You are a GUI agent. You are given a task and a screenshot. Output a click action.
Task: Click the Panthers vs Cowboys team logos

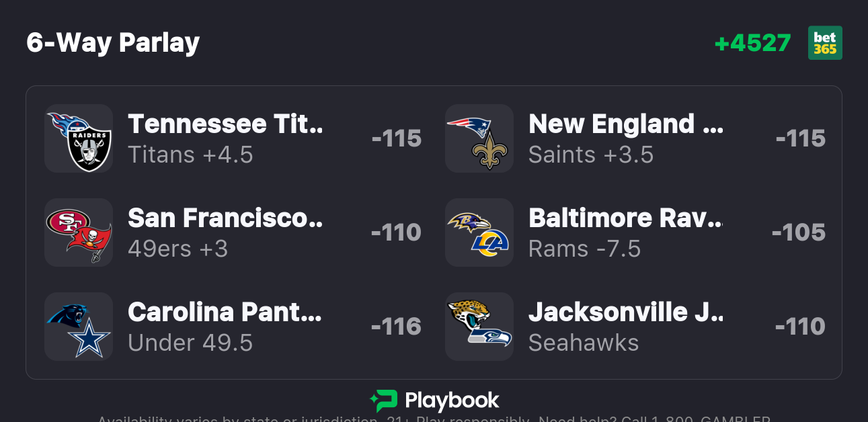point(79,327)
